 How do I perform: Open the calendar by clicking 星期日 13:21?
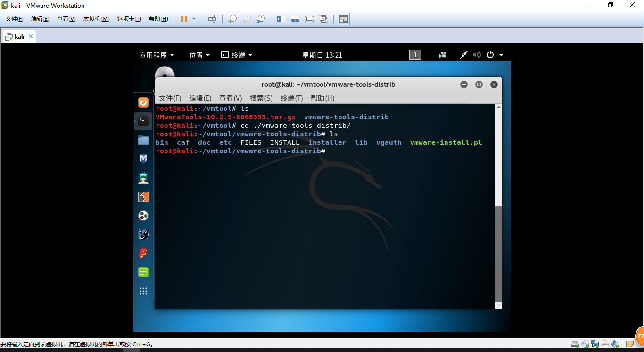tap(322, 55)
